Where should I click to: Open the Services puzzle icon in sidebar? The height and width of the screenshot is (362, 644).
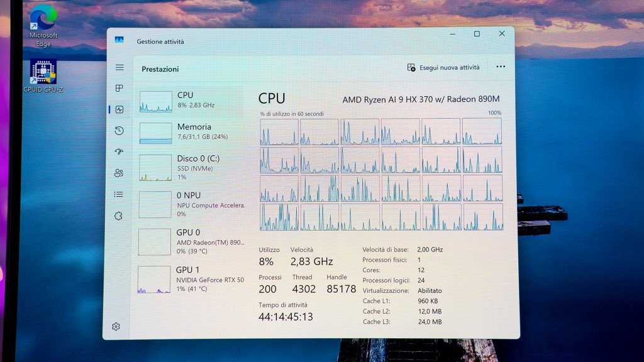118,216
